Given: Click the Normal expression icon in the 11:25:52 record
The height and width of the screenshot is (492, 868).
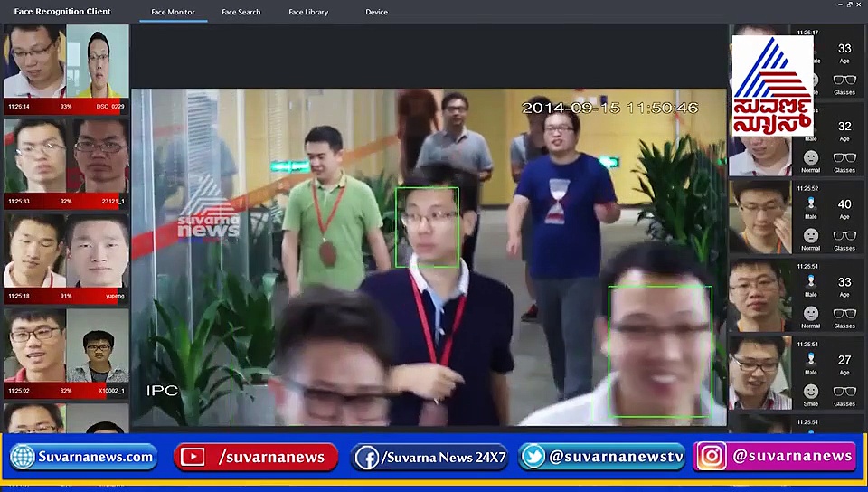Looking at the screenshot, I should pos(811,236).
